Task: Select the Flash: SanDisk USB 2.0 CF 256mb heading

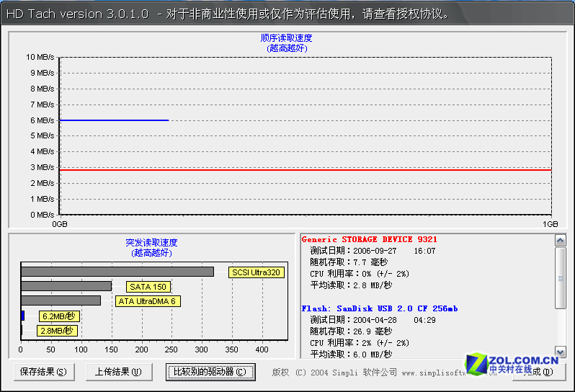Action: tap(380, 308)
